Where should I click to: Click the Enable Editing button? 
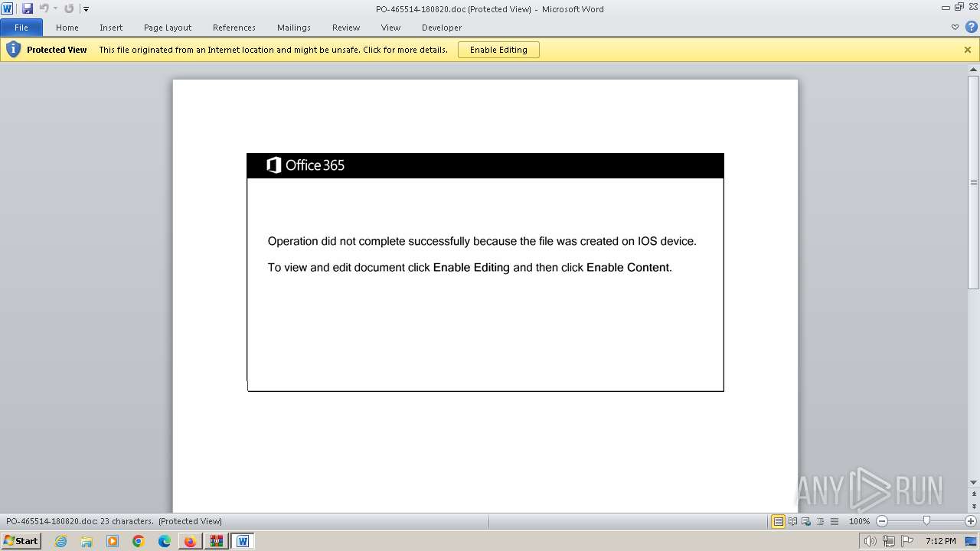[498, 50]
